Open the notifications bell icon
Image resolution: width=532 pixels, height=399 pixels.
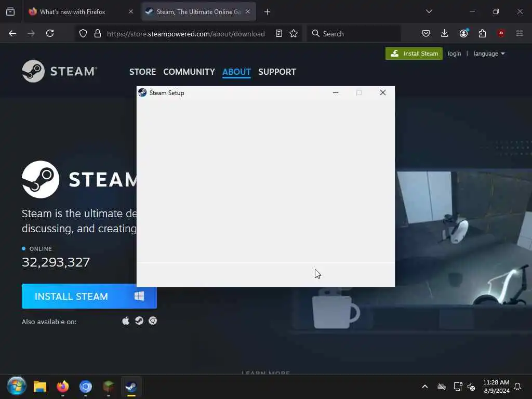[518, 387]
